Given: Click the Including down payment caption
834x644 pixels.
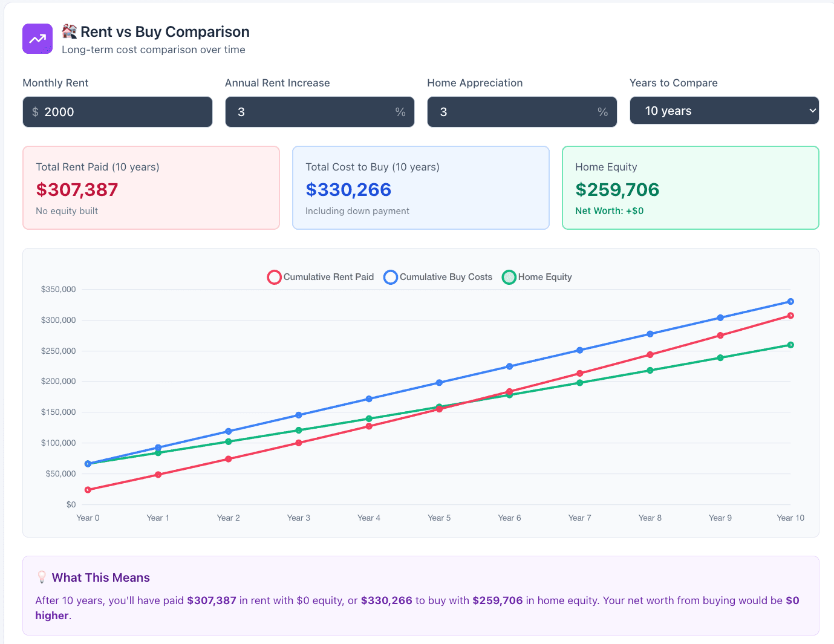Looking at the screenshot, I should click(357, 211).
